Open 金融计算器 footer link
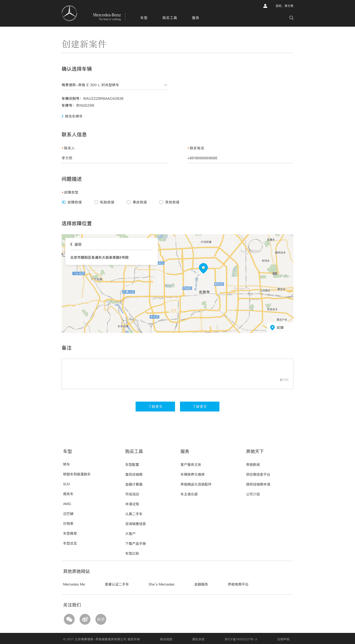The width and height of the screenshot is (355, 644). [134, 484]
